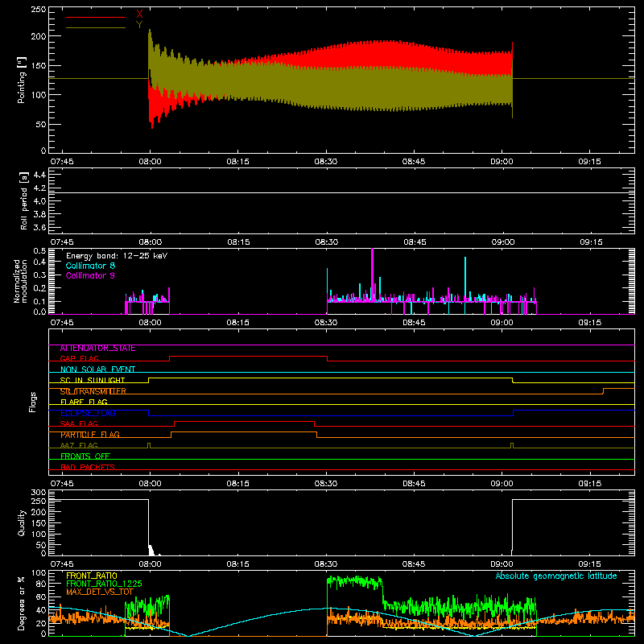The width and height of the screenshot is (644, 644).
Task: Click the blue ECLIPSE_FLAG label
Action: [x=88, y=413]
